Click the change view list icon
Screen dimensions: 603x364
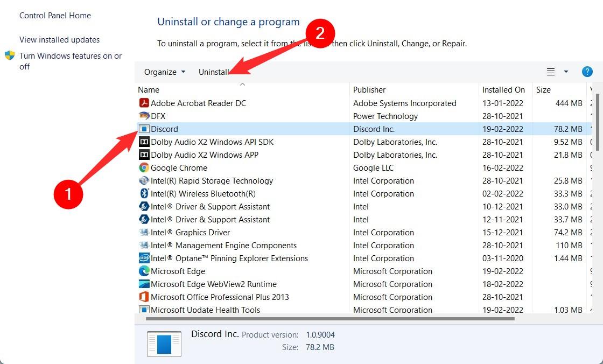[551, 72]
